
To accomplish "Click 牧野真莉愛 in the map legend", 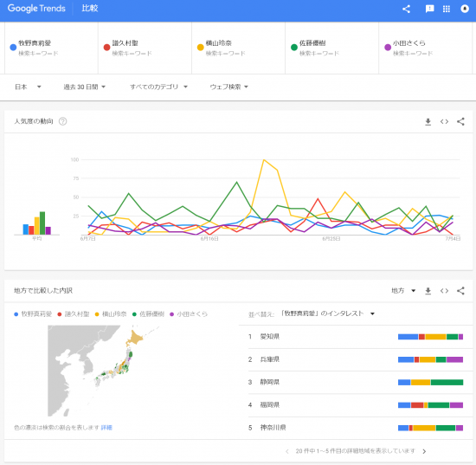I will pyautogui.click(x=33, y=314).
